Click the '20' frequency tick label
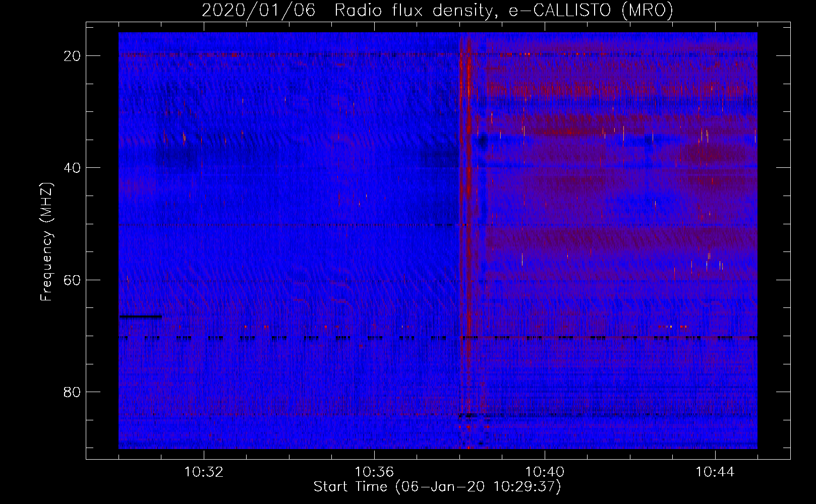 72,56
